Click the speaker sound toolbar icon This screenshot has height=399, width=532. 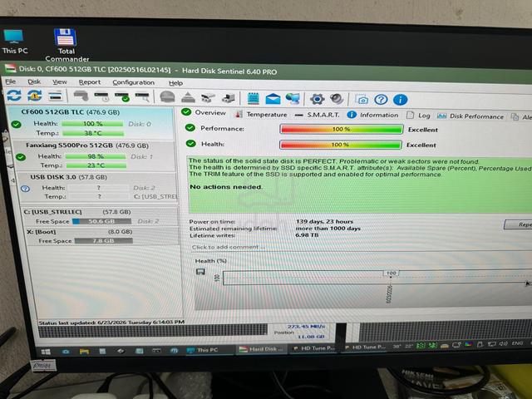coord(337,99)
